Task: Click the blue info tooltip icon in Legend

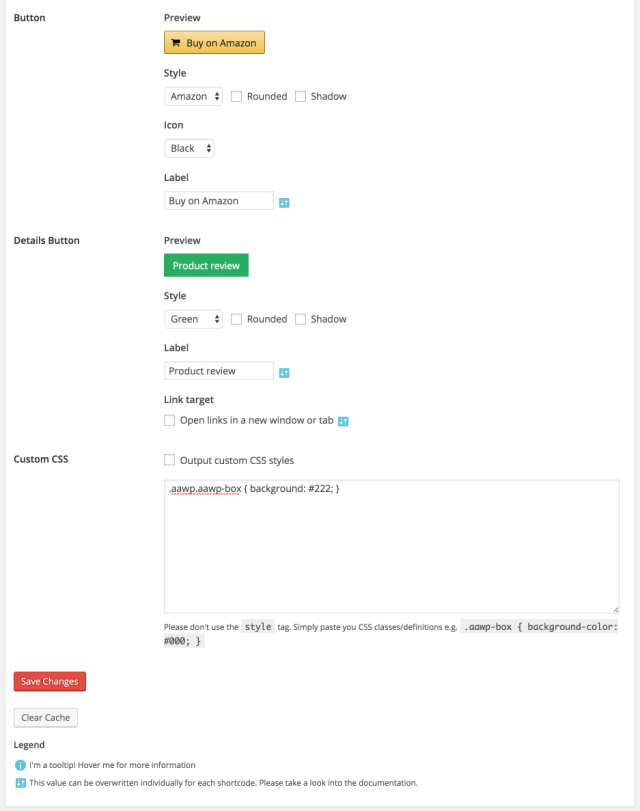Action: point(20,765)
